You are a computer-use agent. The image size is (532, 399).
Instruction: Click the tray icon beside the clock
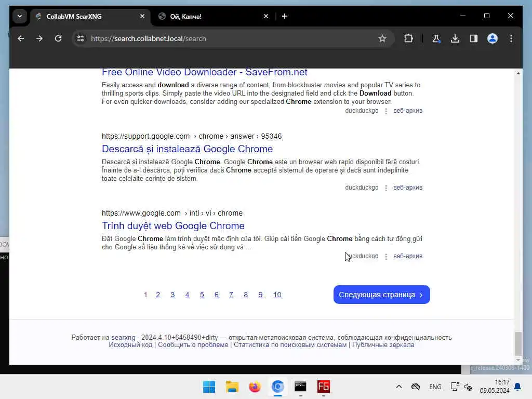(468, 387)
